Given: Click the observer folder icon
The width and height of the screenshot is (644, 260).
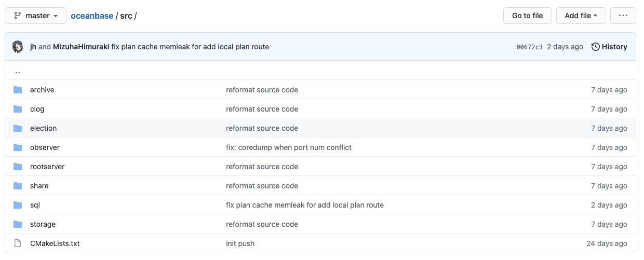Looking at the screenshot, I should point(18,147).
